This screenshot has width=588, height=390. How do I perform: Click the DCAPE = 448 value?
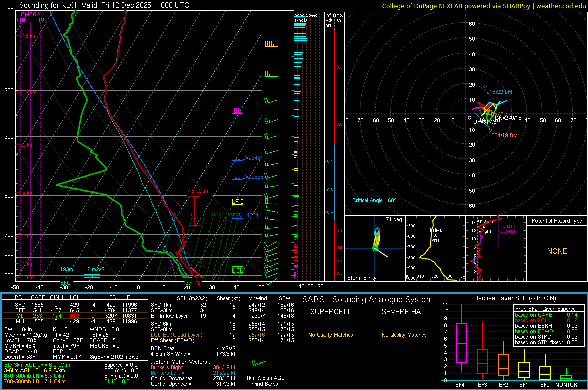tap(21, 351)
